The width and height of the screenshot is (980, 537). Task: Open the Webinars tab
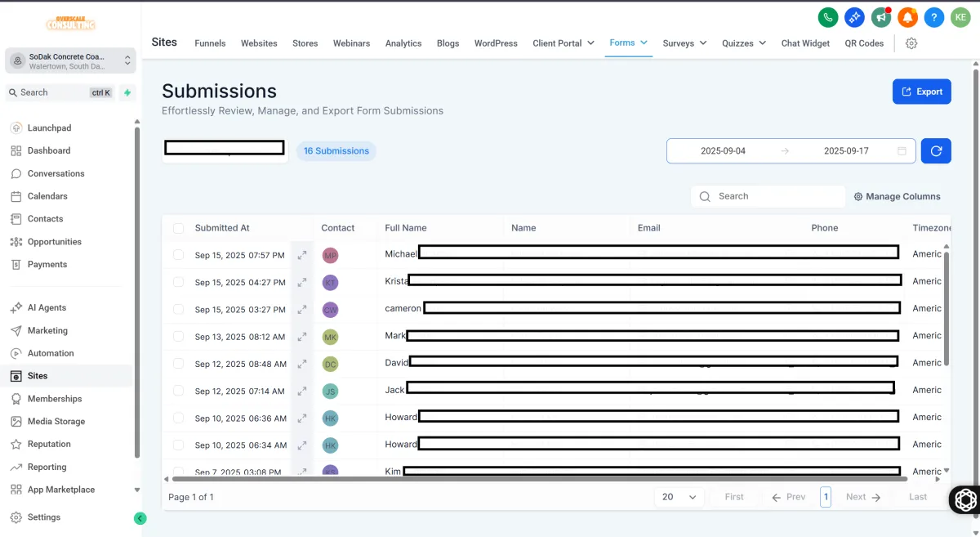(351, 43)
